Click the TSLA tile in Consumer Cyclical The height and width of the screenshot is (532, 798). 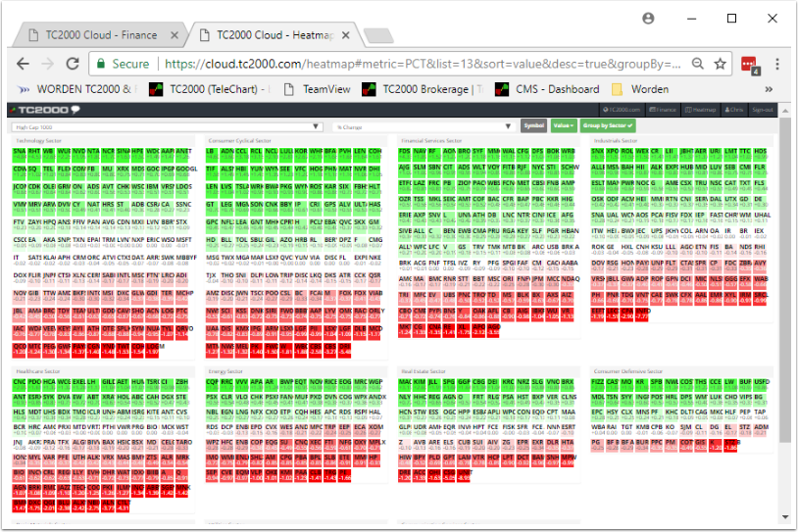click(242, 190)
